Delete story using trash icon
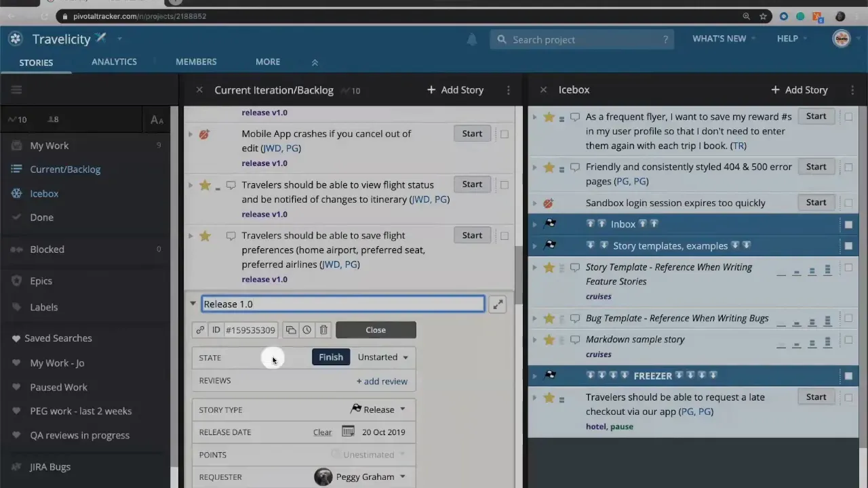This screenshot has width=868, height=488. point(323,330)
